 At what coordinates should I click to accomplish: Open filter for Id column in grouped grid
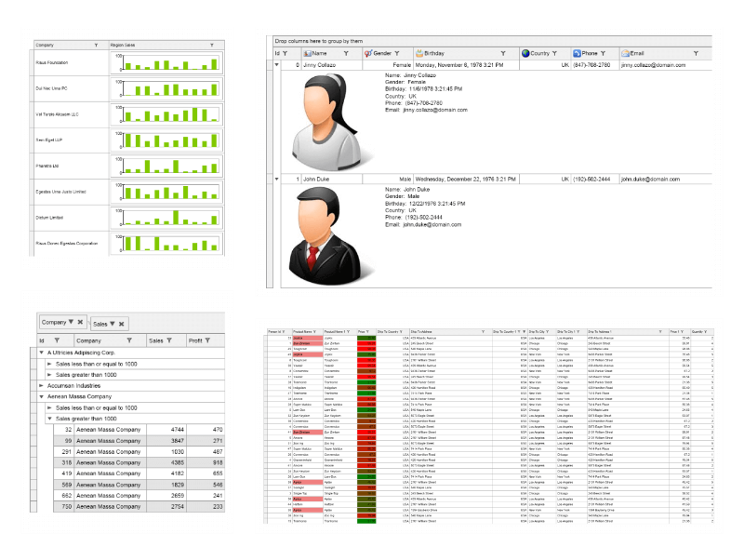[x=57, y=340]
